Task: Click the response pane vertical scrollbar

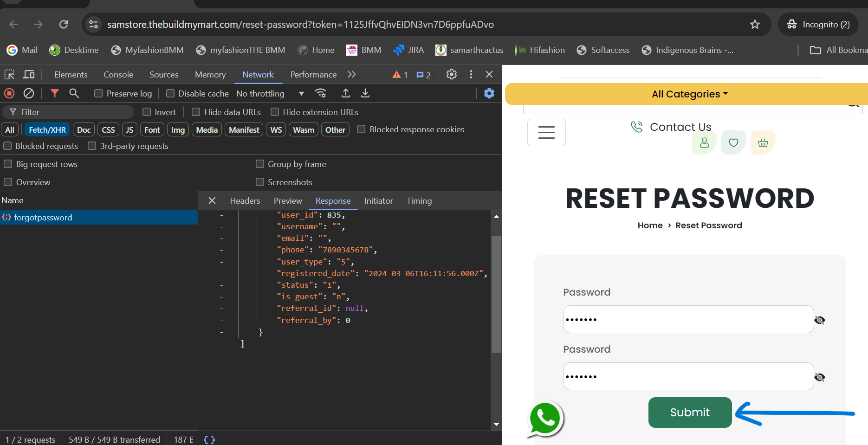Action: [x=496, y=294]
